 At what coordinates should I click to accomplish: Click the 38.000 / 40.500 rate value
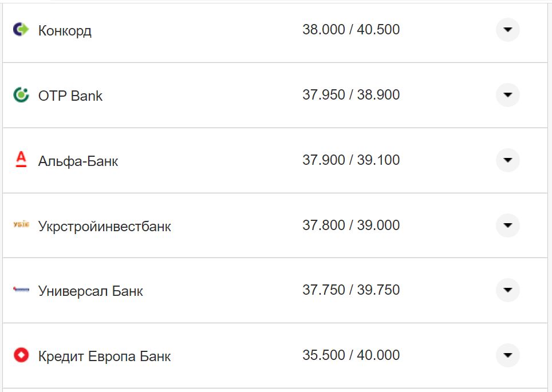(351, 29)
